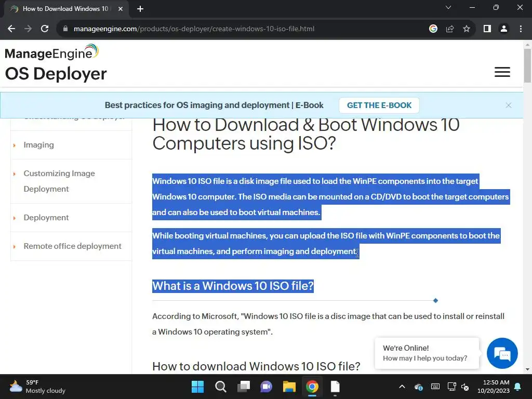This screenshot has height=399, width=532.
Task: Open the network tray icon
Action: point(451,387)
